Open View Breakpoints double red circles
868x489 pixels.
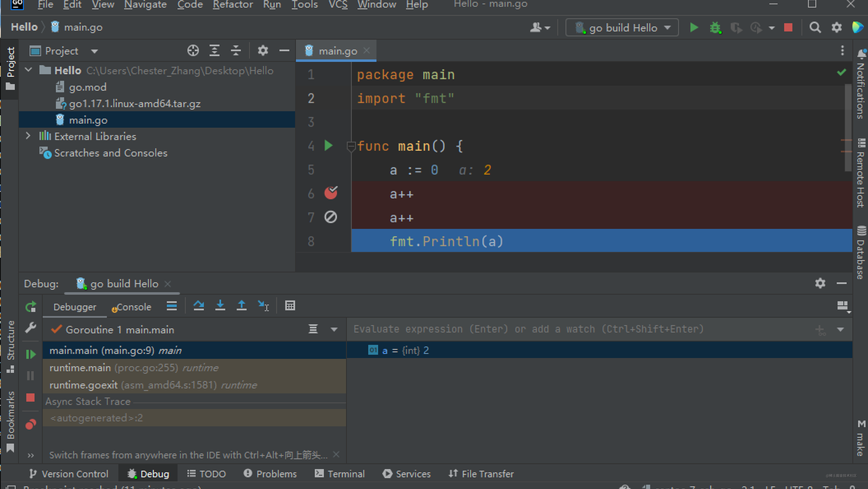[30, 424]
